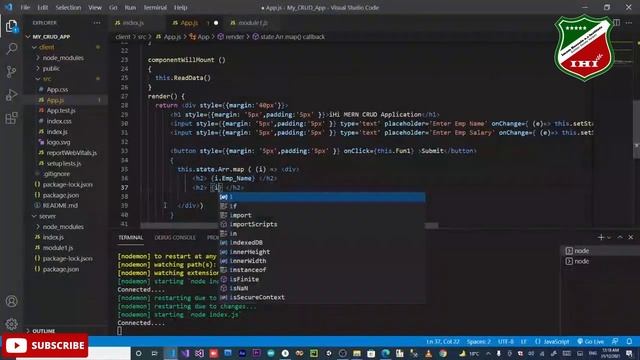
Task: Open Run and Debug view
Action: (11, 95)
